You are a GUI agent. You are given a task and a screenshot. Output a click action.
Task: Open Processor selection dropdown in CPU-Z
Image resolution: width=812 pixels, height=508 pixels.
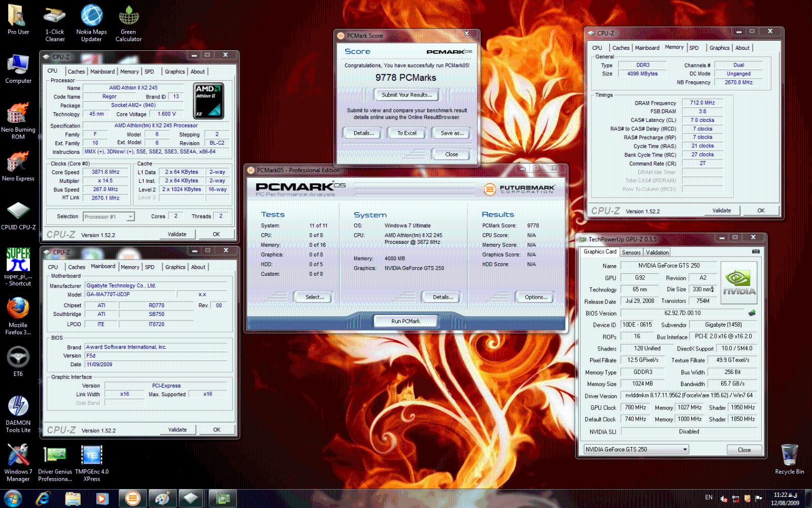[109, 216]
